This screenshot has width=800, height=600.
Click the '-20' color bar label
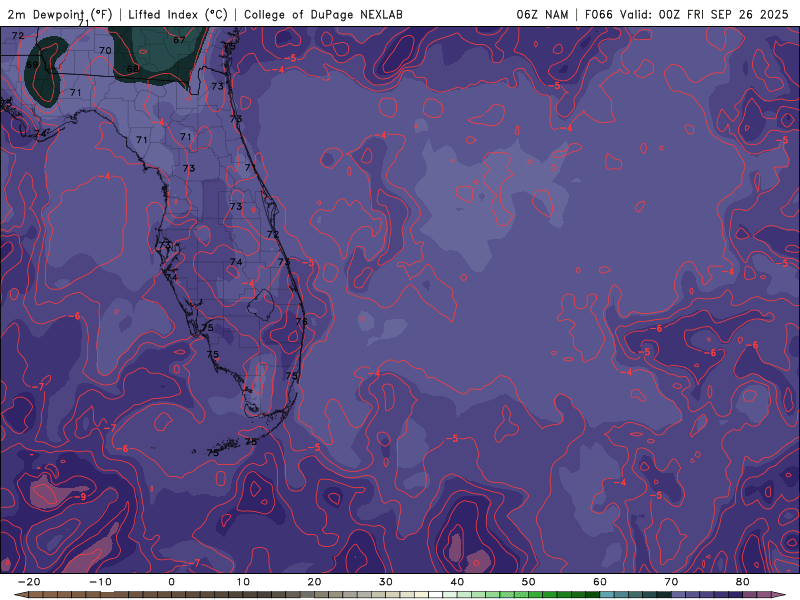pyautogui.click(x=29, y=582)
